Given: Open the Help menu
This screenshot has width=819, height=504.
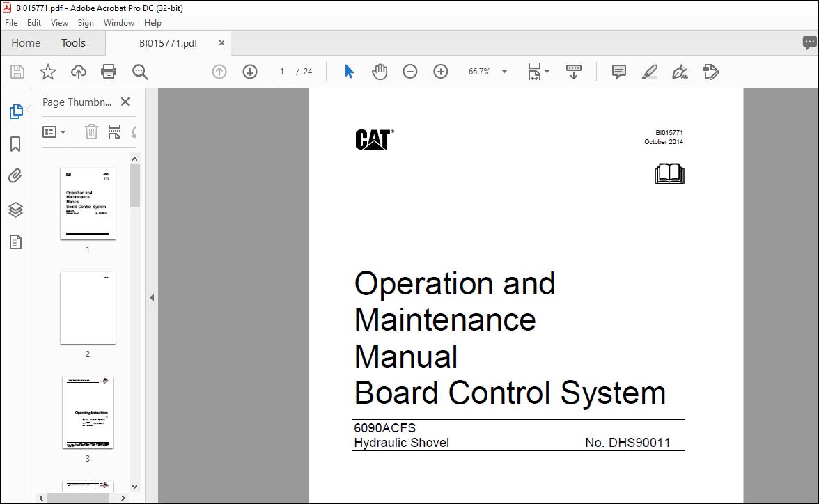Looking at the screenshot, I should tap(153, 23).
